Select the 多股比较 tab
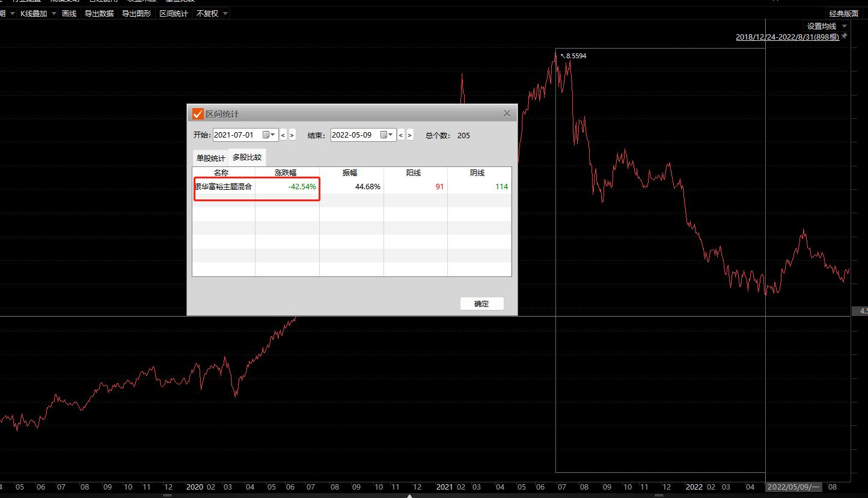This screenshot has height=498, width=868. click(x=247, y=157)
